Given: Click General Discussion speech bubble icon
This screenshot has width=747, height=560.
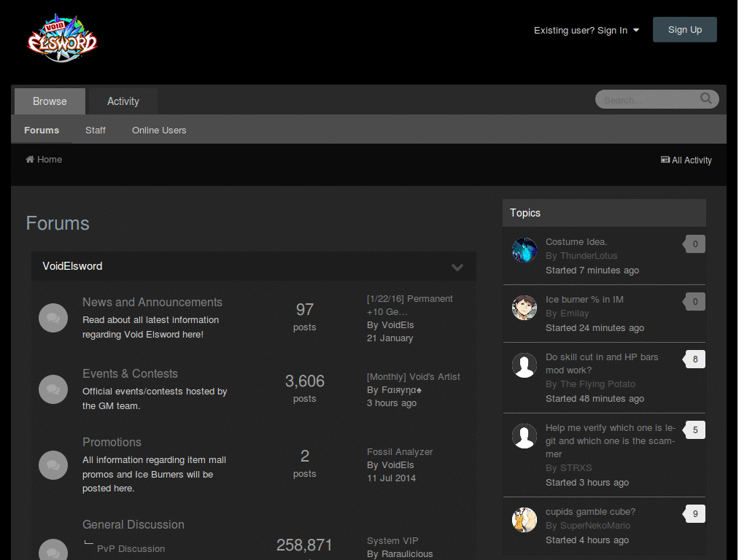Looking at the screenshot, I should (53, 551).
